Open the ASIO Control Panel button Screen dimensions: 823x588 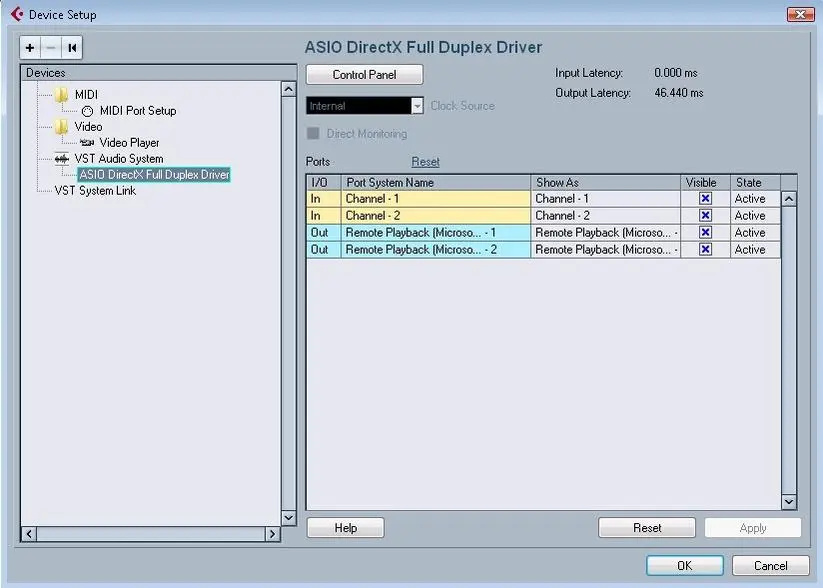pos(364,75)
